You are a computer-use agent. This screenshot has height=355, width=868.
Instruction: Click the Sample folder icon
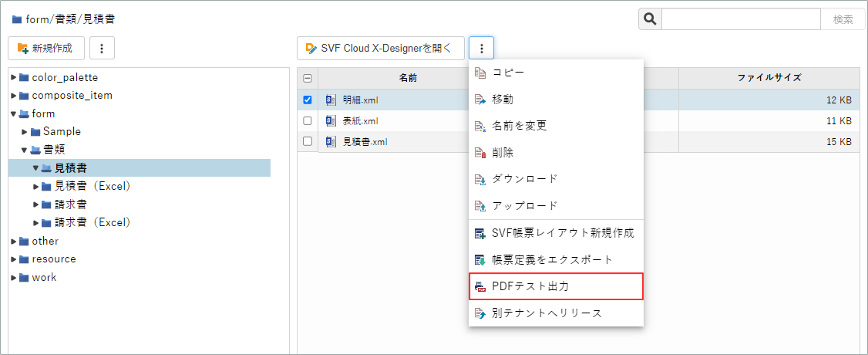[35, 132]
